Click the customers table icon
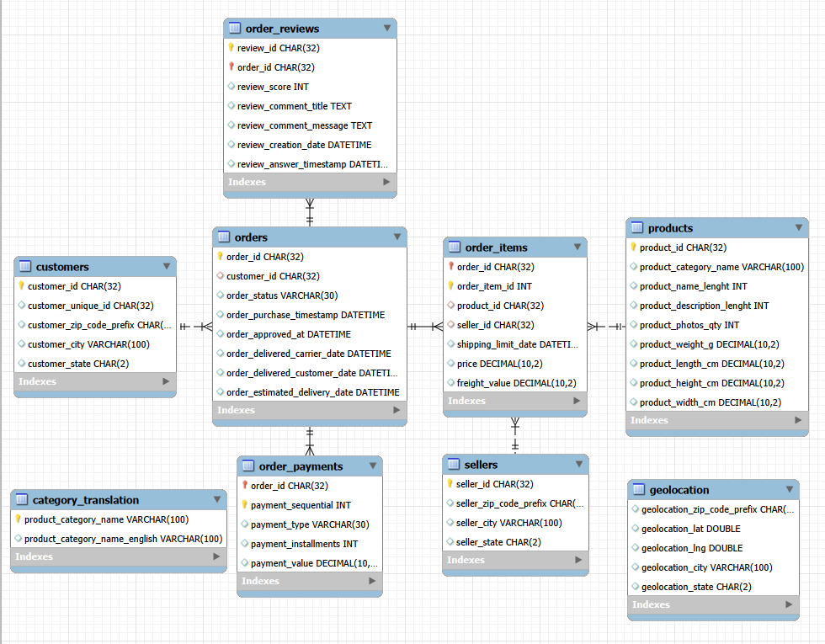Image resolution: width=825 pixels, height=644 pixels. coord(24,266)
